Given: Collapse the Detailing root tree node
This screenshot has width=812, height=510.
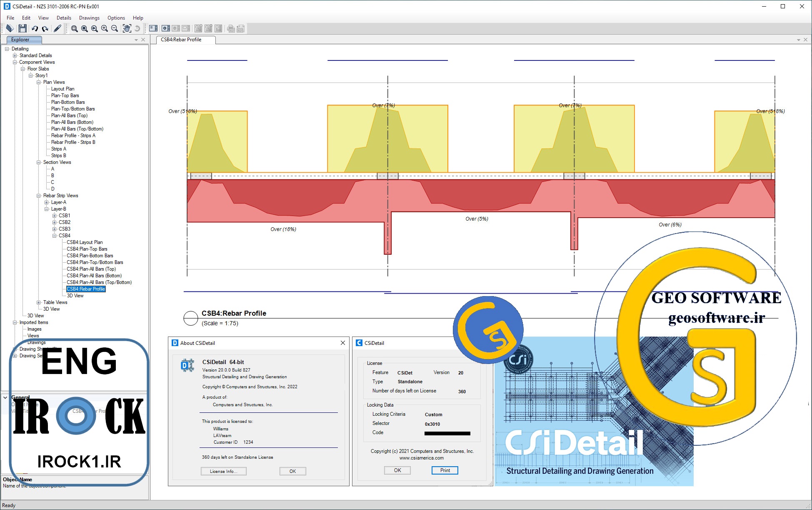Looking at the screenshot, I should point(7,49).
